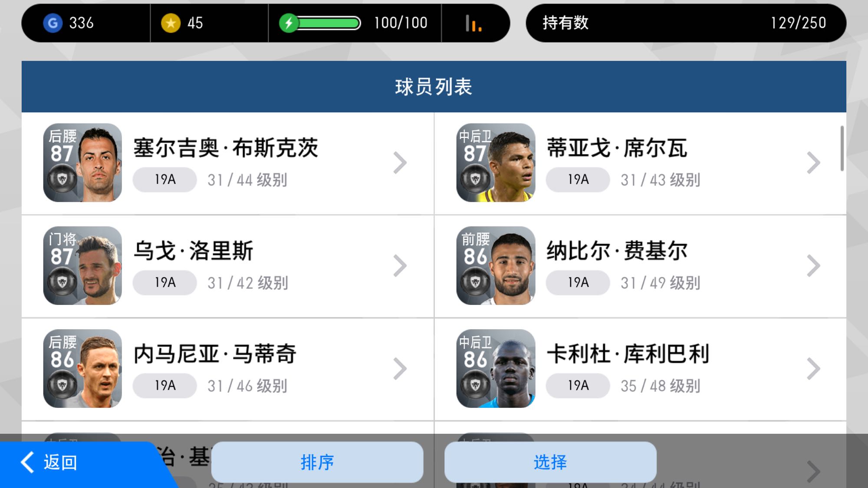Image resolution: width=868 pixels, height=488 pixels.
Task: Click the green stamina progress bar
Action: click(329, 23)
